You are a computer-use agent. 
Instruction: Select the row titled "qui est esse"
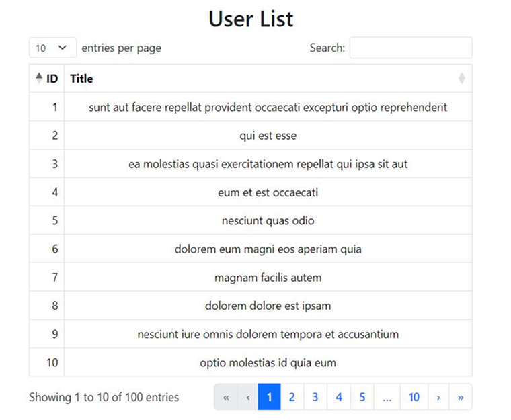click(268, 136)
